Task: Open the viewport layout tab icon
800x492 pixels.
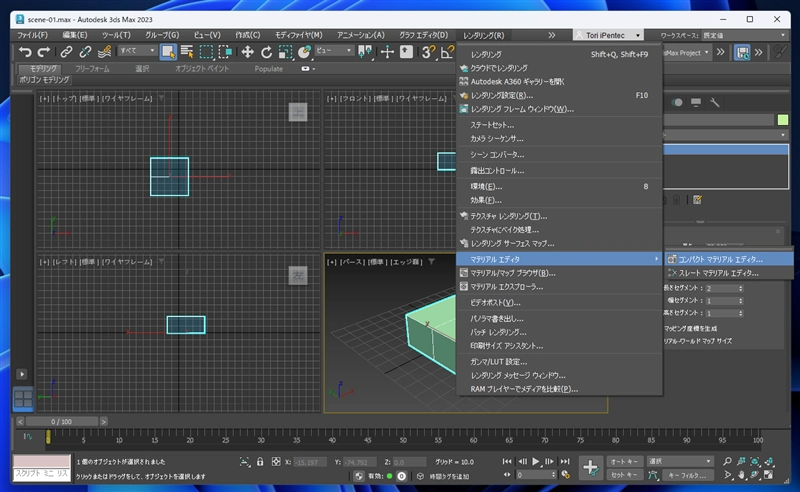Action: (23, 399)
